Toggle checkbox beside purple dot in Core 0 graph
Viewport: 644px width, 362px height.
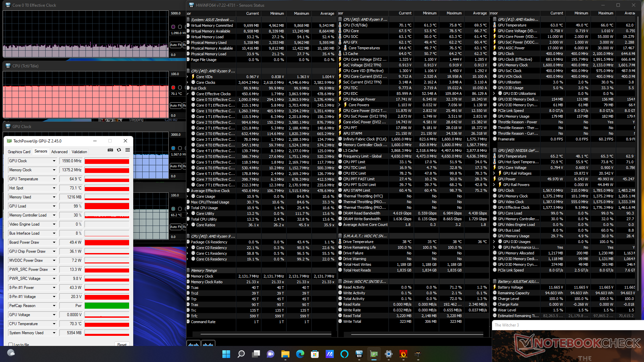click(x=180, y=27)
